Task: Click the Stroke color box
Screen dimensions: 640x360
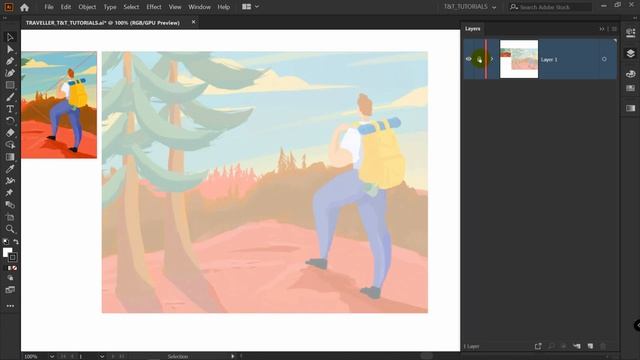Action: click(13, 257)
